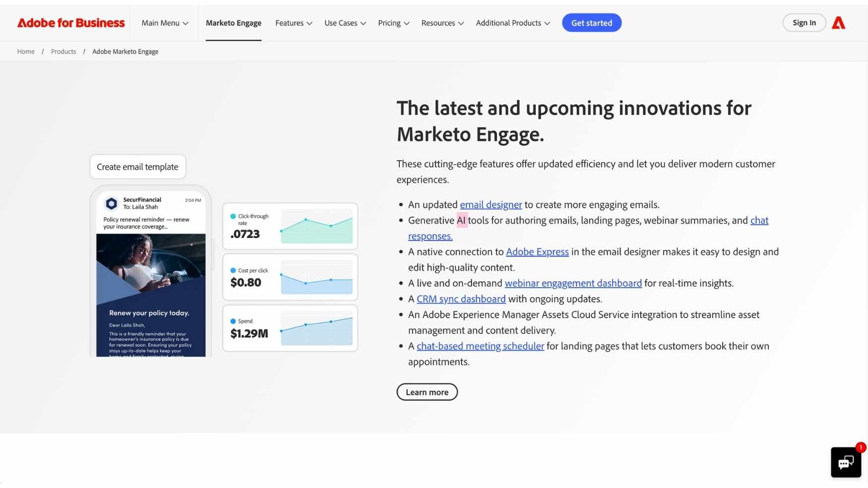The image size is (868, 488).
Task: Go to Home breadcrumb
Action: coord(26,52)
